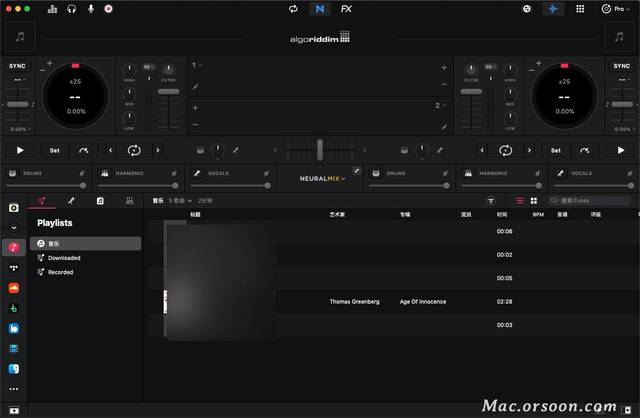The width and height of the screenshot is (640, 418).
Task: Open the Pro mode dropdown
Action: pyautogui.click(x=616, y=9)
